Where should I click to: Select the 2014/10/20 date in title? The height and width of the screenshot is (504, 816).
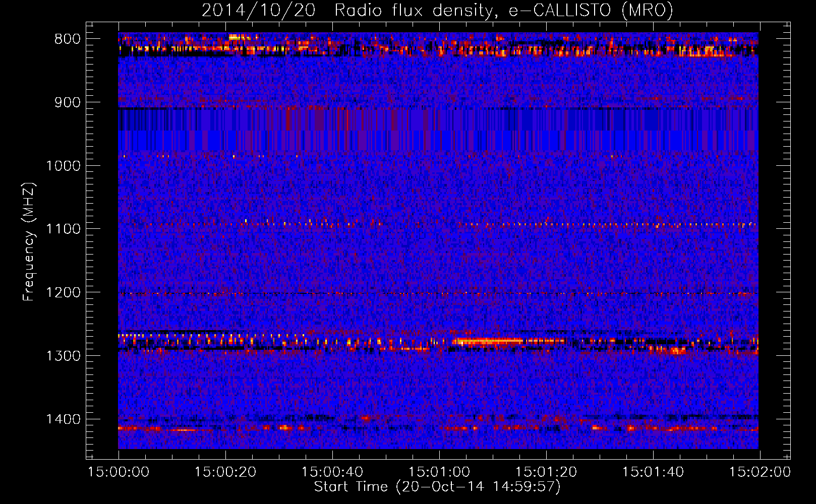pyautogui.click(x=258, y=10)
